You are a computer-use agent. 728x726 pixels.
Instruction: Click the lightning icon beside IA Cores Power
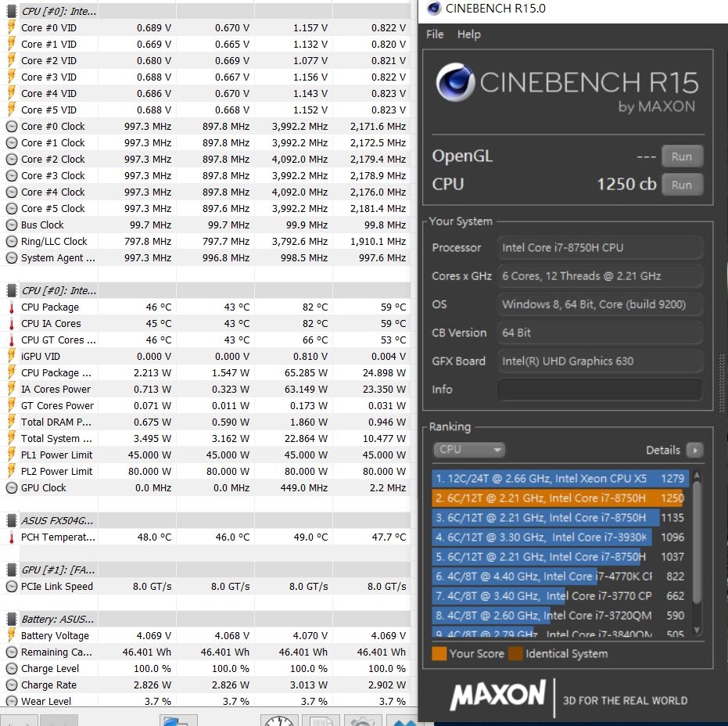click(12, 390)
